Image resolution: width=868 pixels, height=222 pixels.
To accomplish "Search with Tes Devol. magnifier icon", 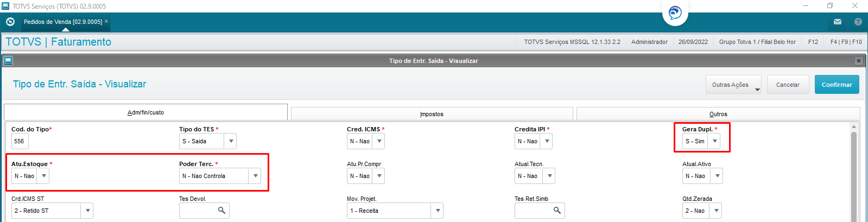I will tap(221, 211).
